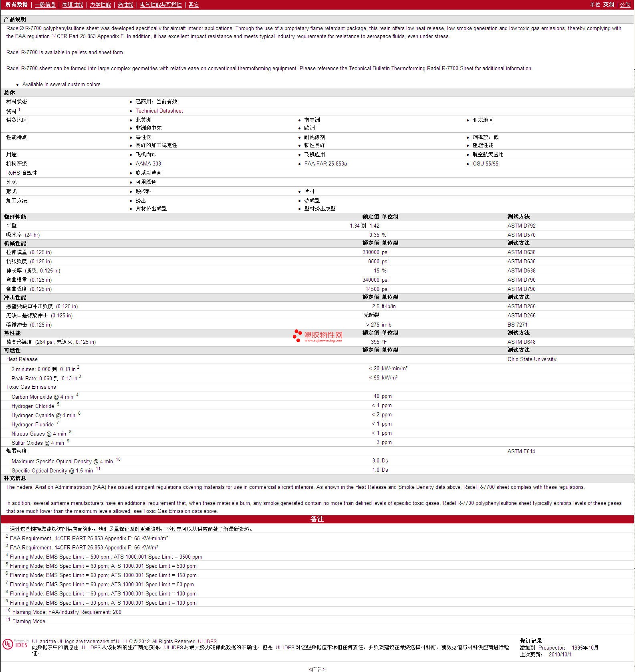Image resolution: width=635 pixels, height=672 pixels.
Task: Select 英制 units
Action: 609,5
